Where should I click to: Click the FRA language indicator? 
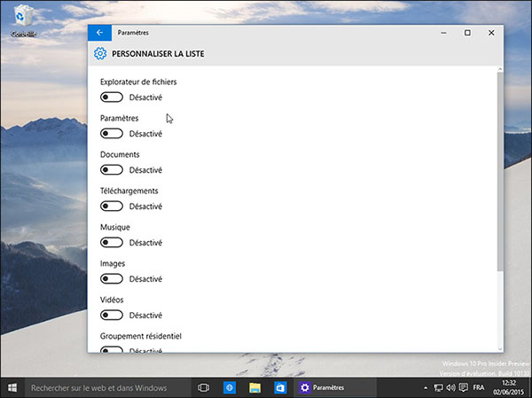pyautogui.click(x=479, y=387)
